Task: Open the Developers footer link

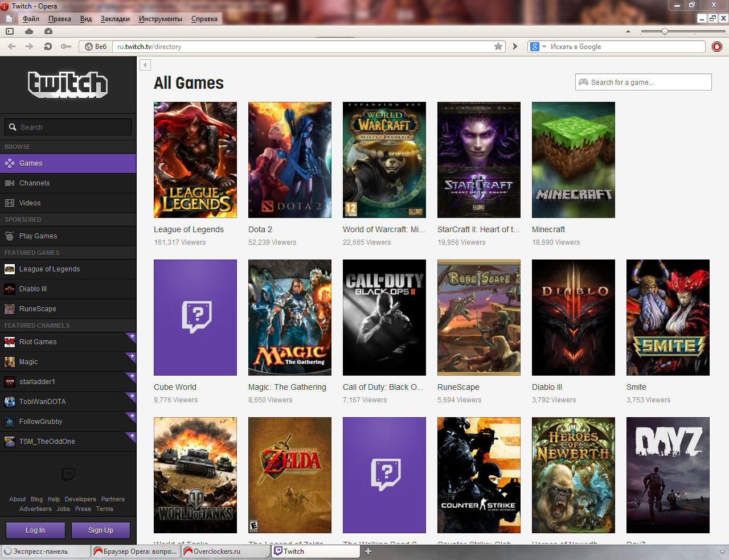Action: pyautogui.click(x=80, y=499)
